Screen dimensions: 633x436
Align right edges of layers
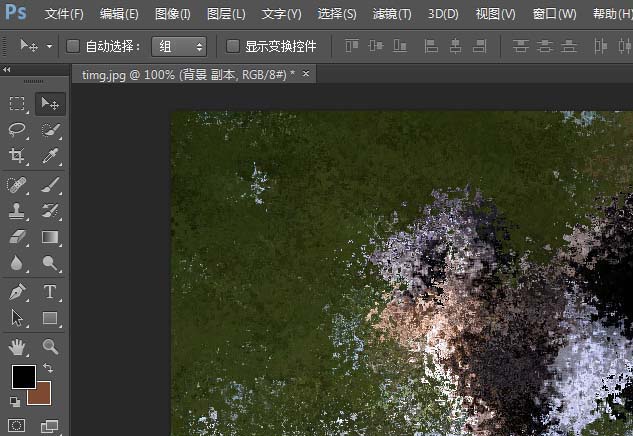click(480, 46)
